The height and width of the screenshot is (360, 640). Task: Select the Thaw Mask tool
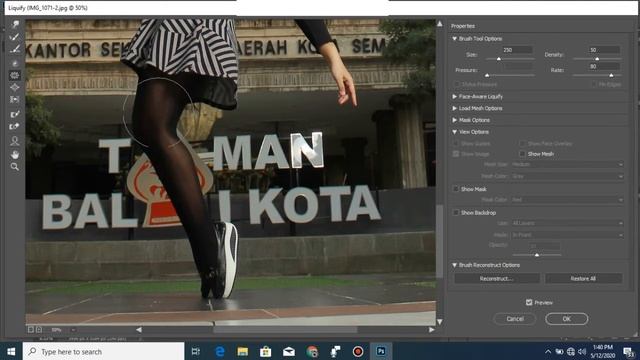pos(15,127)
